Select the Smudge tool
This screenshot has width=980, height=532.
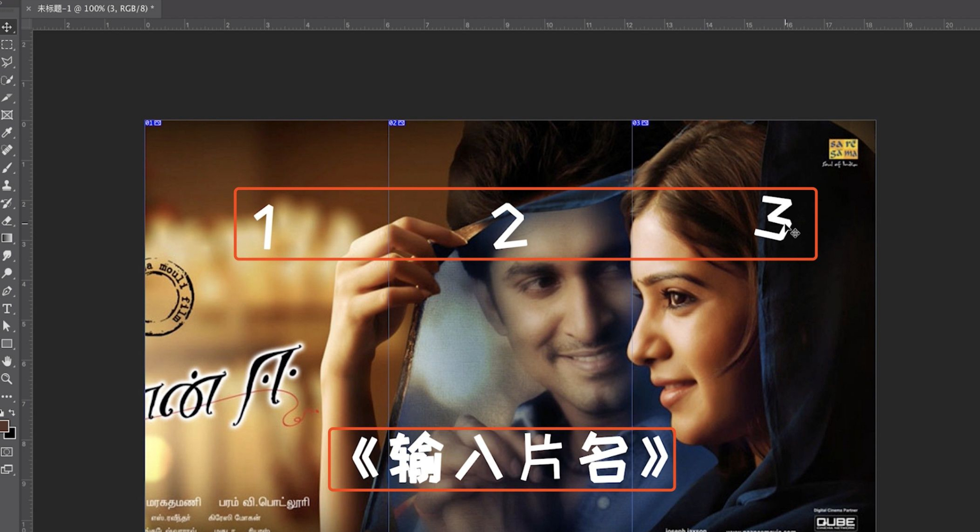[x=7, y=256]
